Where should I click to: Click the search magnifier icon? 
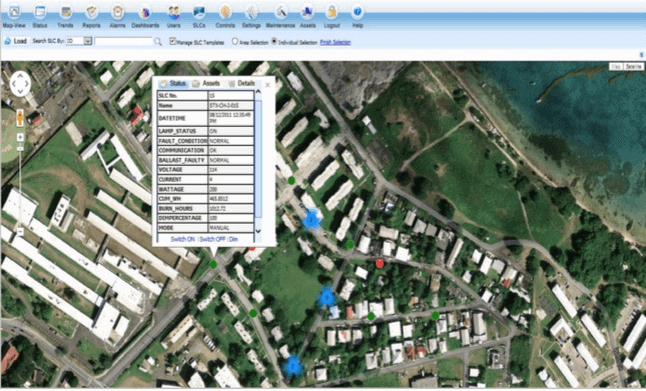click(158, 42)
